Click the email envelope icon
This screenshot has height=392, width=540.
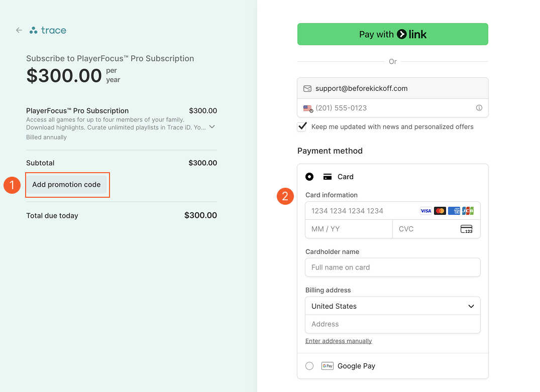point(307,88)
